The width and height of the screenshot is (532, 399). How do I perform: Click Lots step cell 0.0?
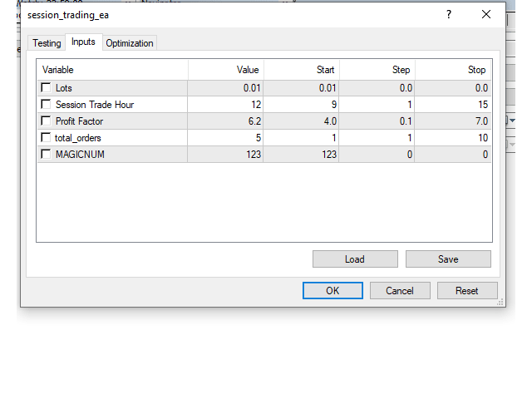click(377, 88)
